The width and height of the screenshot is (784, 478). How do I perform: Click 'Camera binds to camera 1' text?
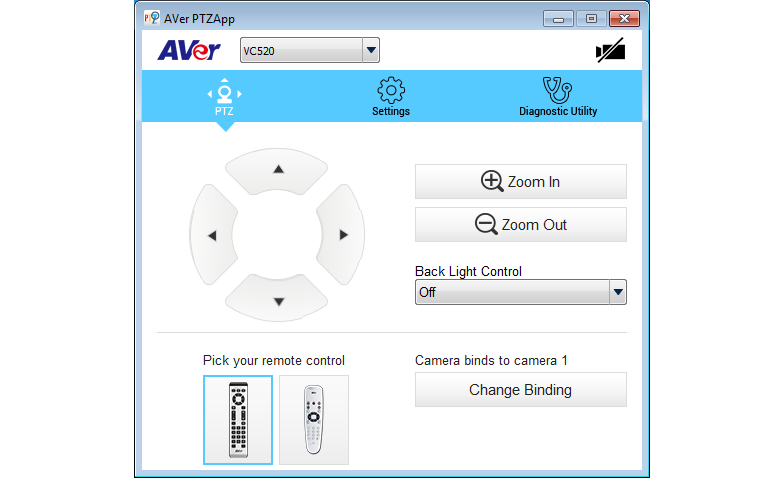pyautogui.click(x=491, y=360)
